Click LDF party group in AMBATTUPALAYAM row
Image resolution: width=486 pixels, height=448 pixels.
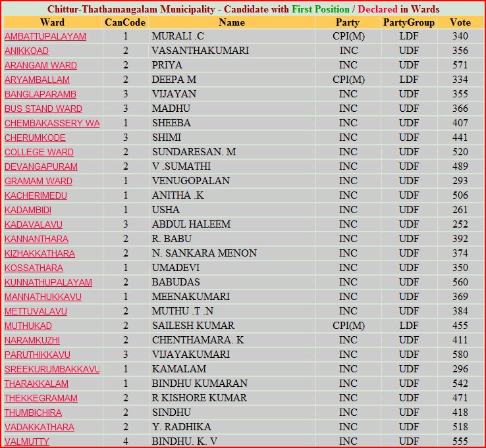tap(409, 36)
